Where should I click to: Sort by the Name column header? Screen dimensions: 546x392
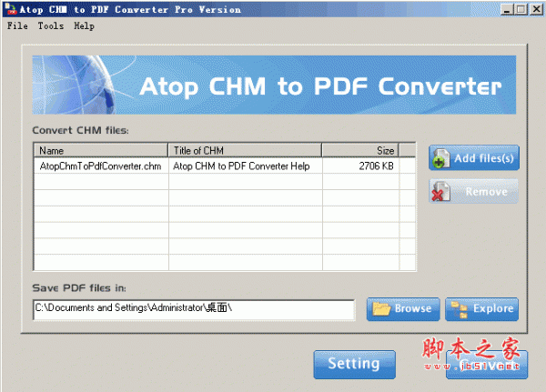point(101,150)
